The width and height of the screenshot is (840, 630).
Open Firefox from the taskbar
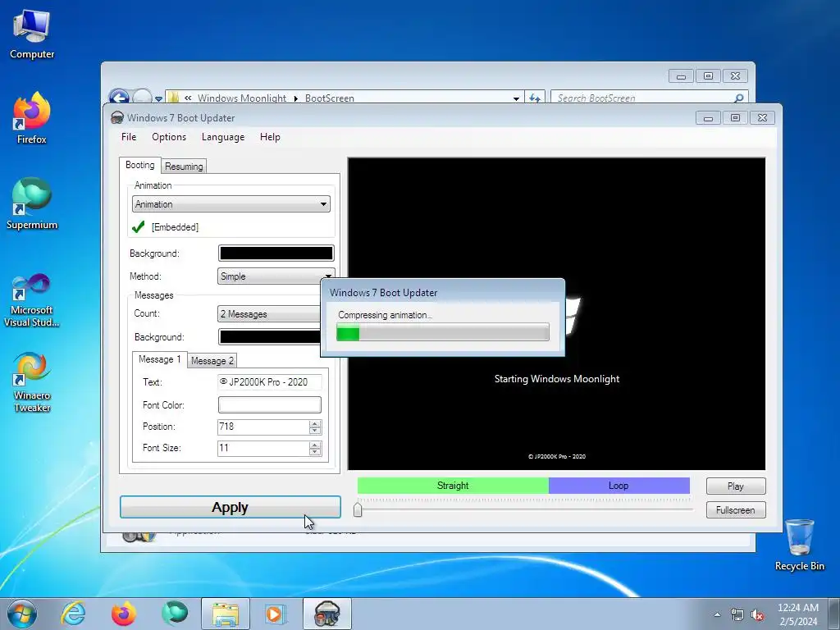pos(124,614)
